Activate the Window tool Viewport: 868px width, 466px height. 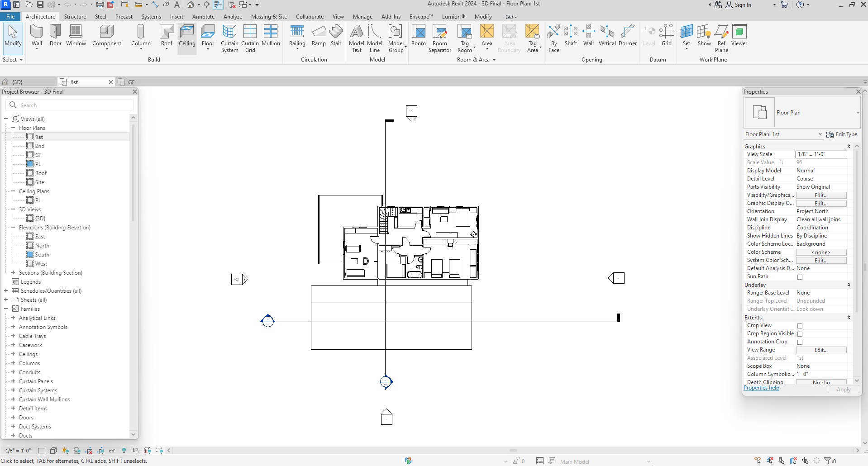[76, 36]
